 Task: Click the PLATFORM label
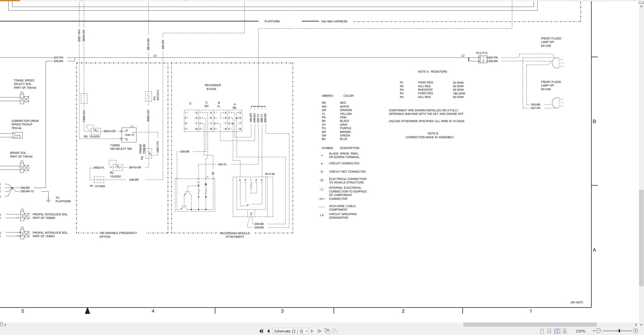click(272, 21)
